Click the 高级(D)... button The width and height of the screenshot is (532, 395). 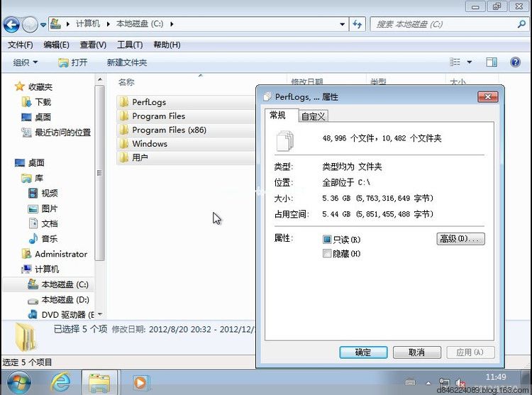tap(460, 239)
